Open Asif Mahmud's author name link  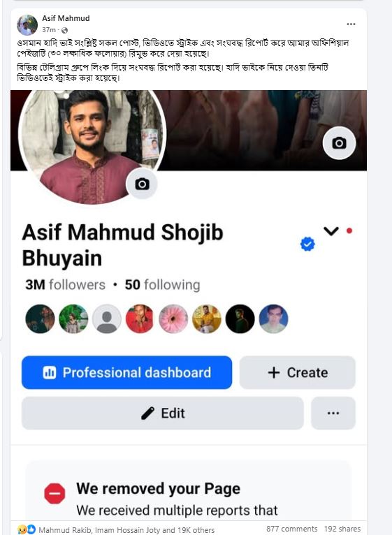tap(66, 18)
